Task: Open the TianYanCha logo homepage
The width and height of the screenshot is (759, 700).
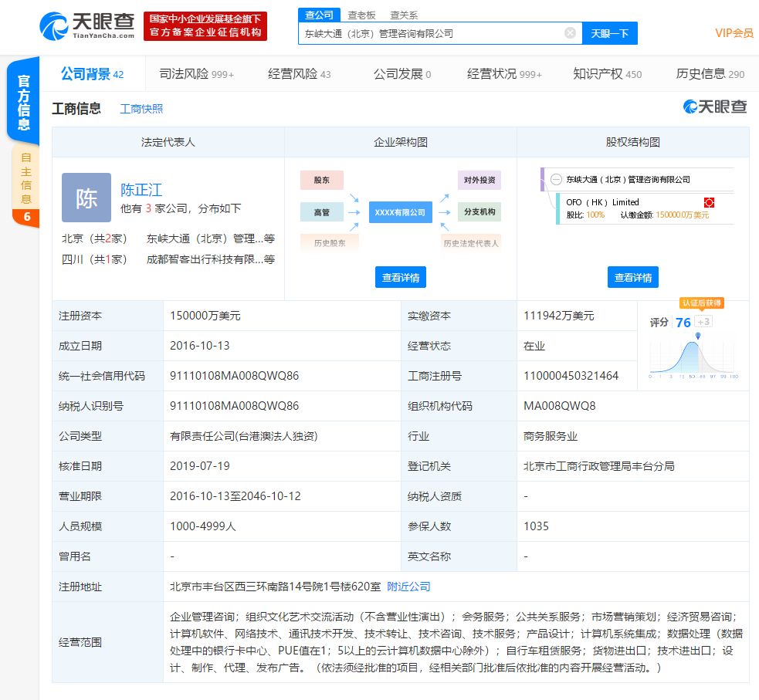Action: [87, 26]
